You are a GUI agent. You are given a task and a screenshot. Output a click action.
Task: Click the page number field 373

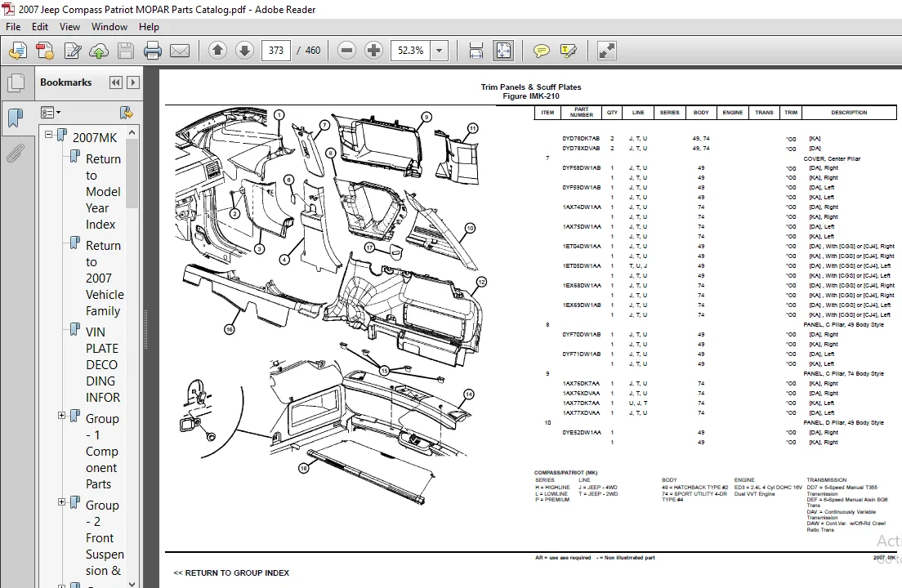[x=276, y=51]
